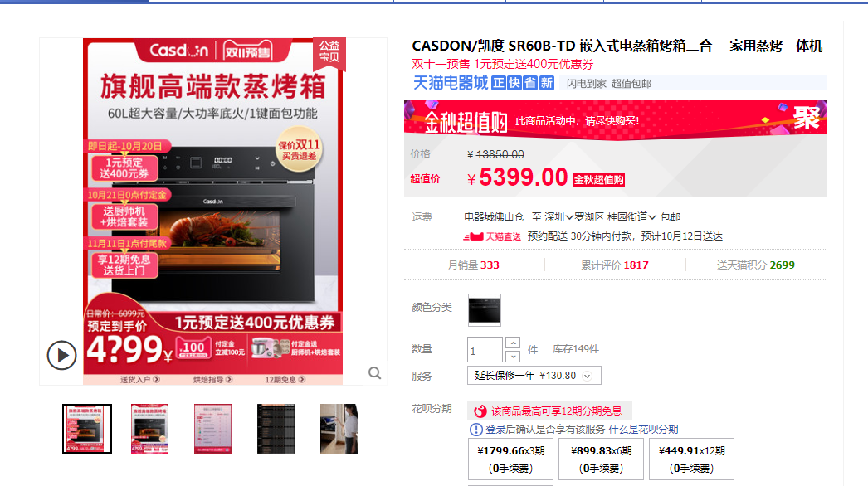The height and width of the screenshot is (486, 868).
Task: Choose the ¥1799.66x3期 installment option
Action: coord(510,459)
